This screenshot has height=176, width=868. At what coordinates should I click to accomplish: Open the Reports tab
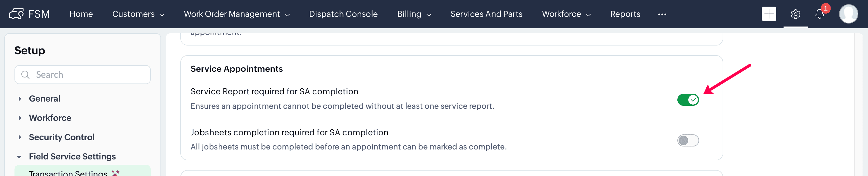coord(625,14)
